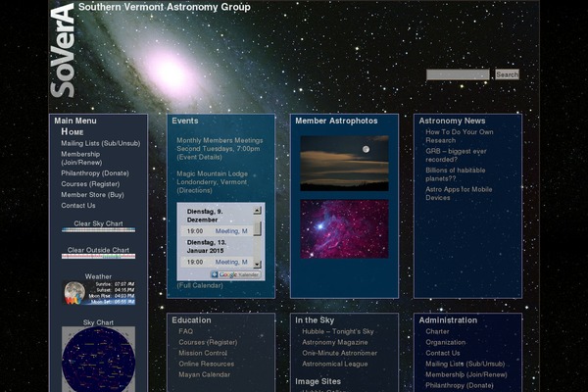Screen dimensions: 588x392
Task: Open Membership (Join/Renew) under Administration
Action: click(466, 374)
